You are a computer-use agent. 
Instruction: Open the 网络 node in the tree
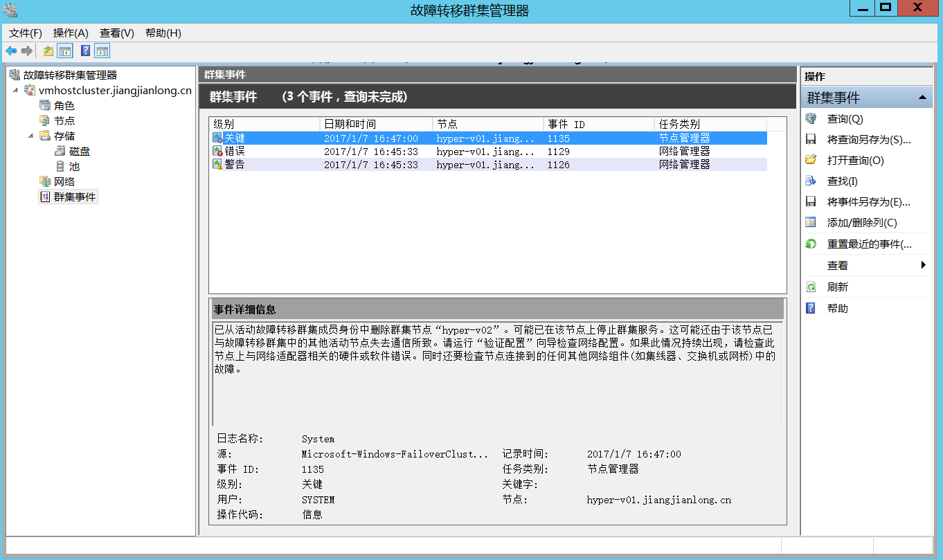pos(64,181)
